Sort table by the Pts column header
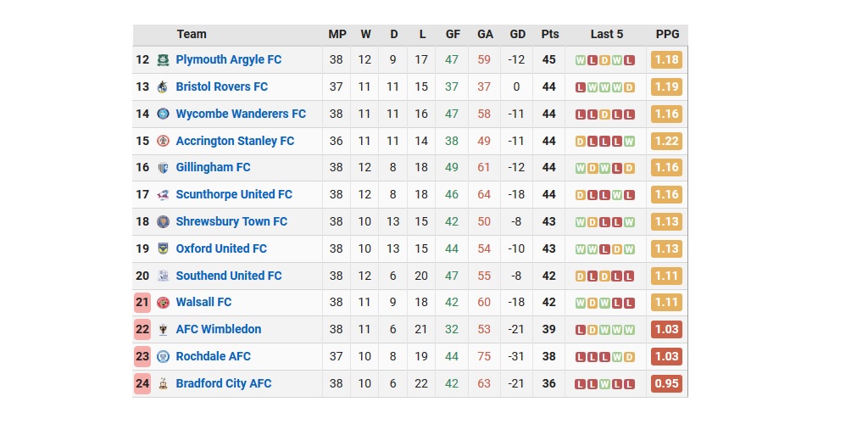The image size is (868, 424). pyautogui.click(x=550, y=35)
